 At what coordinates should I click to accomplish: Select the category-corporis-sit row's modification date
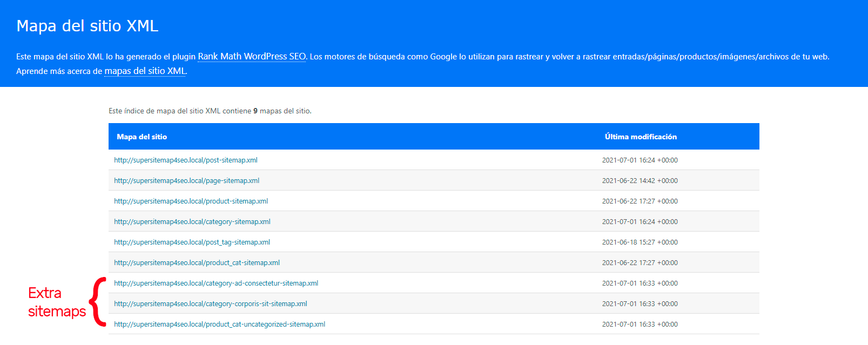[640, 304]
